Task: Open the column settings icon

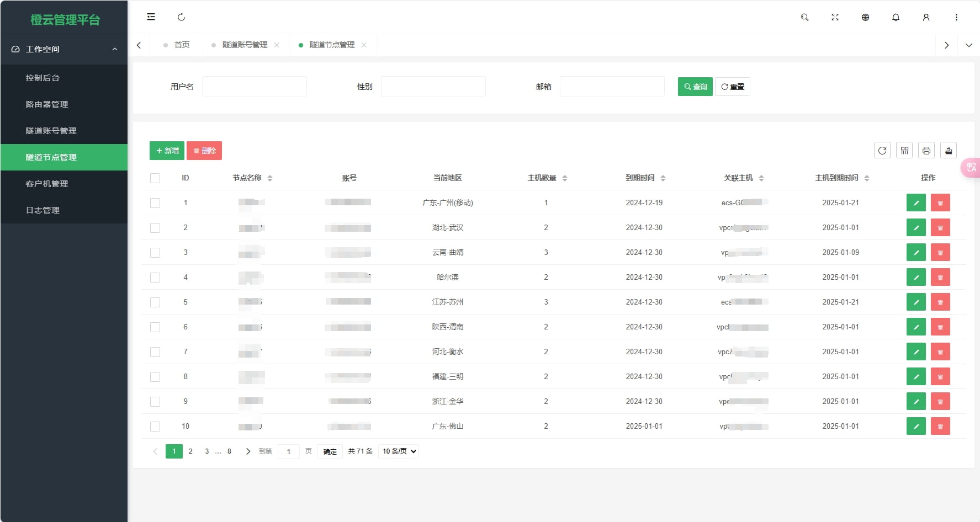Action: pos(904,150)
